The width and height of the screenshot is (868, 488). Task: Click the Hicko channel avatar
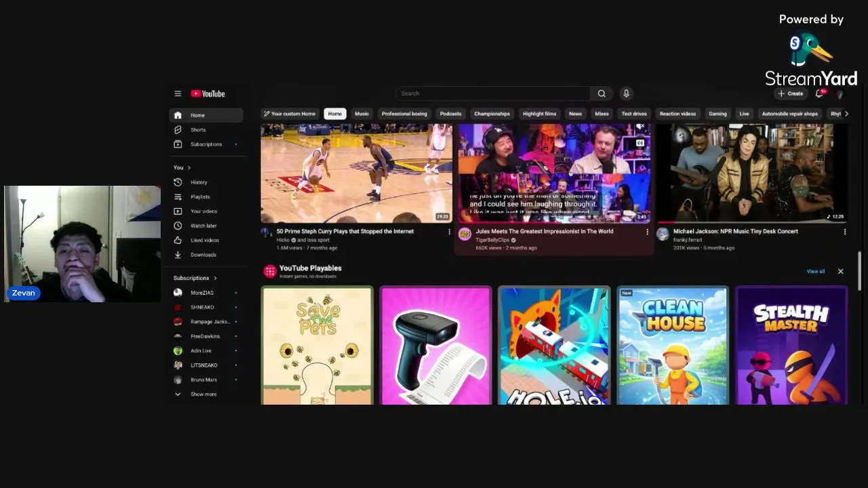point(266,232)
